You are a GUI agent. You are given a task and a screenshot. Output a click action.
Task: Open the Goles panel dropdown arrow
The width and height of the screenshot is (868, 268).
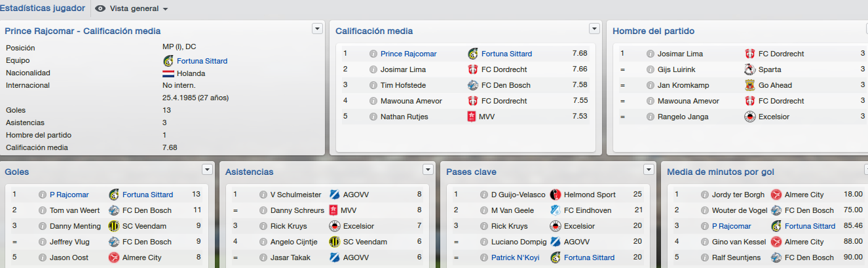point(207,169)
